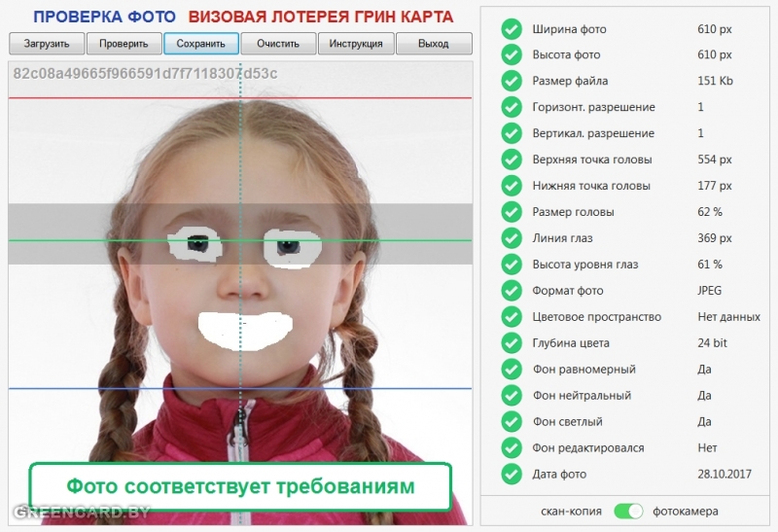Click the Фон редактировался label
The height and width of the screenshot is (532, 778).
[588, 448]
